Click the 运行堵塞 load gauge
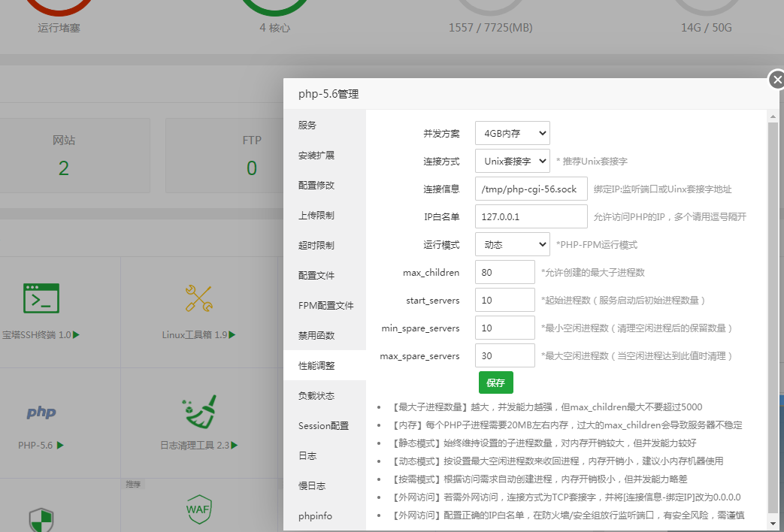 (x=59, y=8)
